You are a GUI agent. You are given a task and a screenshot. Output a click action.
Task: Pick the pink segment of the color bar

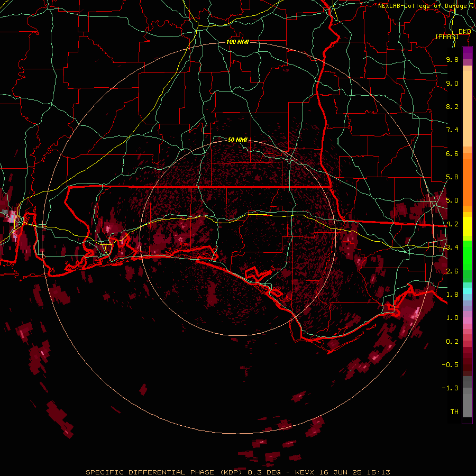pos(467,321)
